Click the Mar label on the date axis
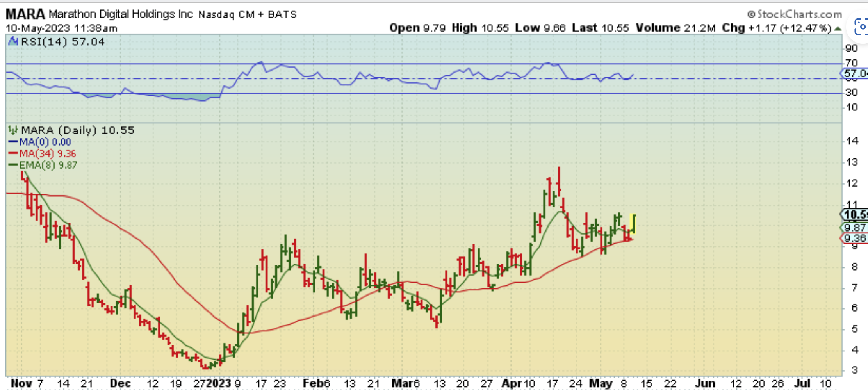Image resolution: width=868 pixels, height=390 pixels. click(x=401, y=383)
